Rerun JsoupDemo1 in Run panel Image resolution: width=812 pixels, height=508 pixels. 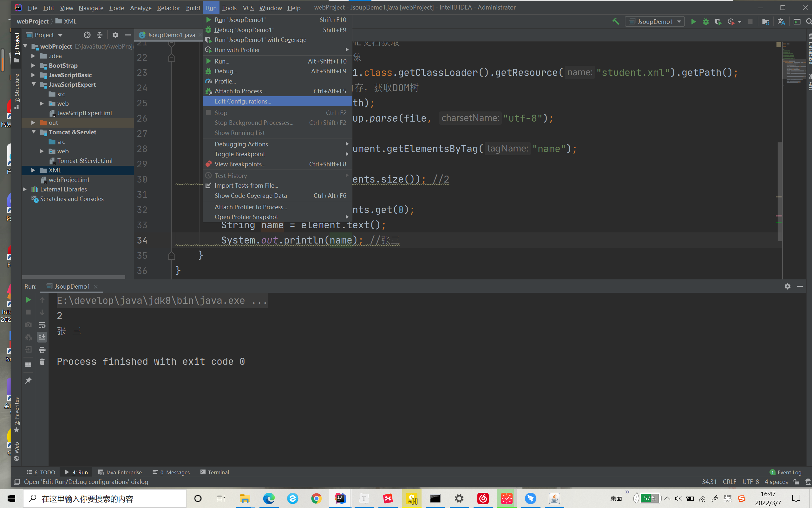28,300
